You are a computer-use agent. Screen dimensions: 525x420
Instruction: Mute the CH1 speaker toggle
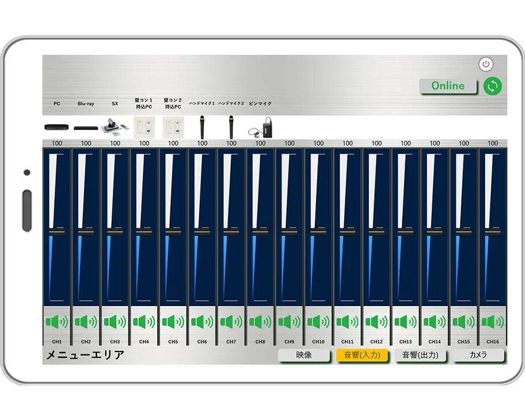click(56, 322)
